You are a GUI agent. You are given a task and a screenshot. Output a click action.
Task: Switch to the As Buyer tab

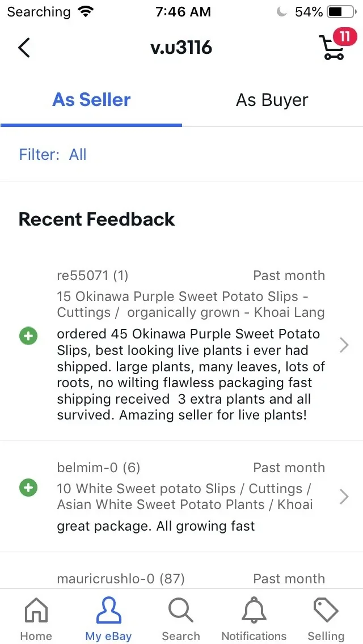pos(272,100)
